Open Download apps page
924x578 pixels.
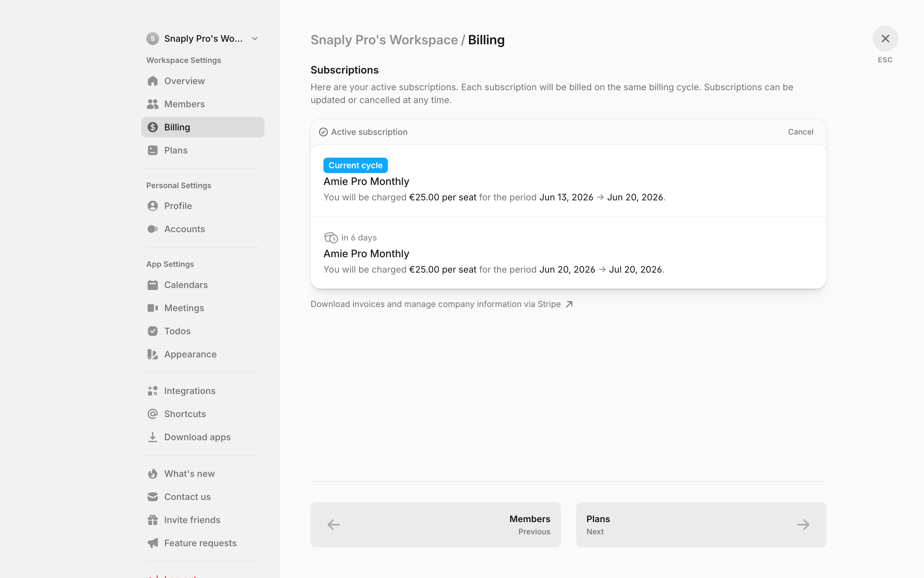coord(202,437)
